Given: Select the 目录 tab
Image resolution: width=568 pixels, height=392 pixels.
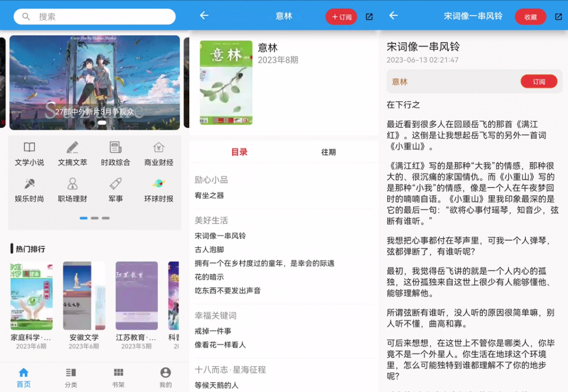Looking at the screenshot, I should click(239, 152).
